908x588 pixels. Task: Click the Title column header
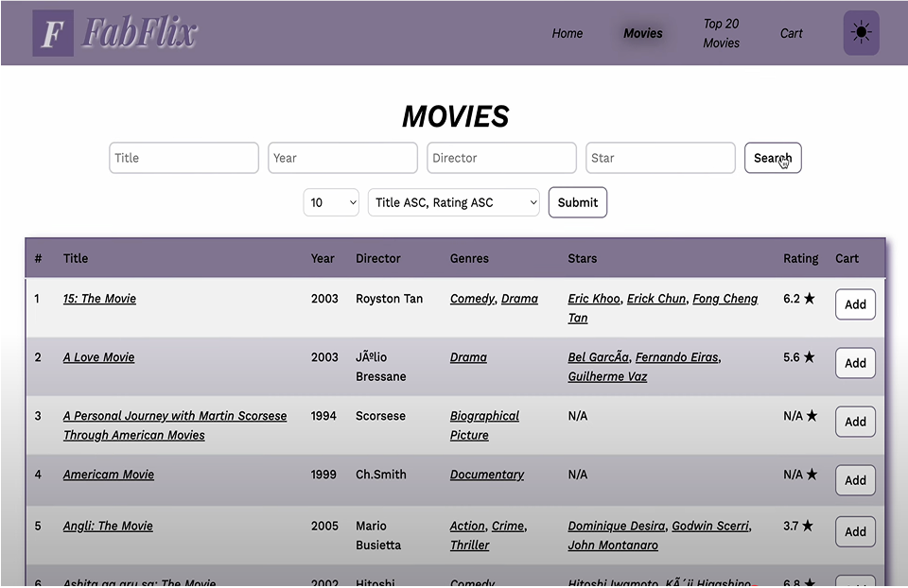tap(76, 259)
